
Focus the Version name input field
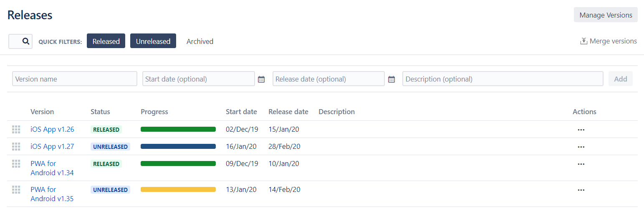(x=75, y=79)
